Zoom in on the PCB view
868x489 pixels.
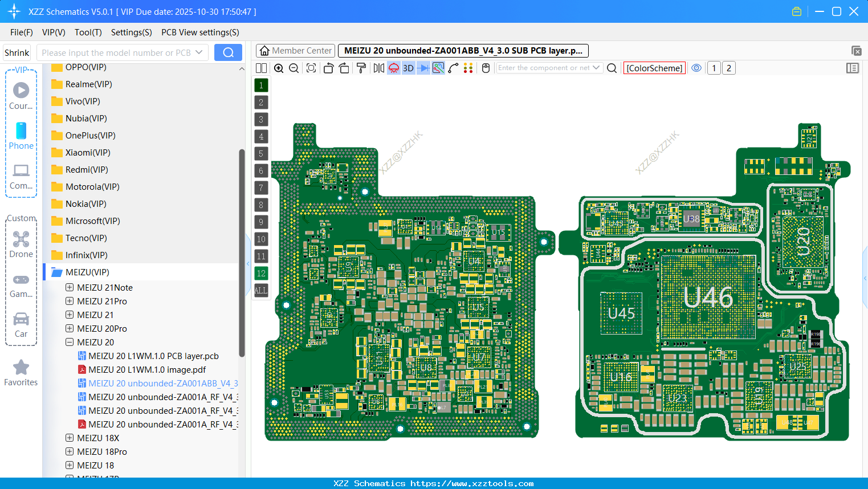279,68
